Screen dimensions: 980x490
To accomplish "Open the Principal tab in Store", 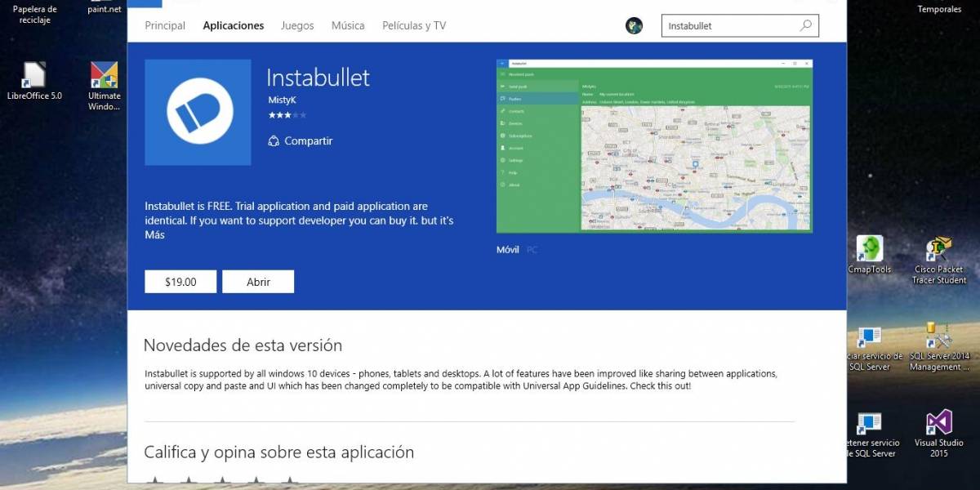I will [x=165, y=25].
